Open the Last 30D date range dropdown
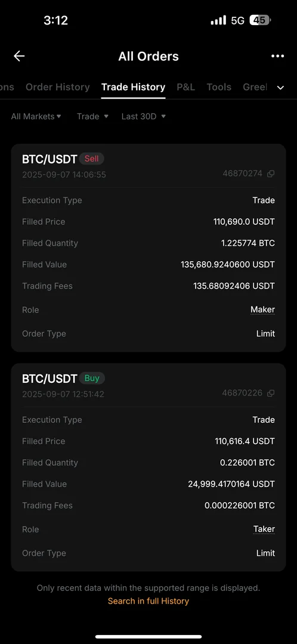This screenshot has height=644, width=297. [x=143, y=117]
